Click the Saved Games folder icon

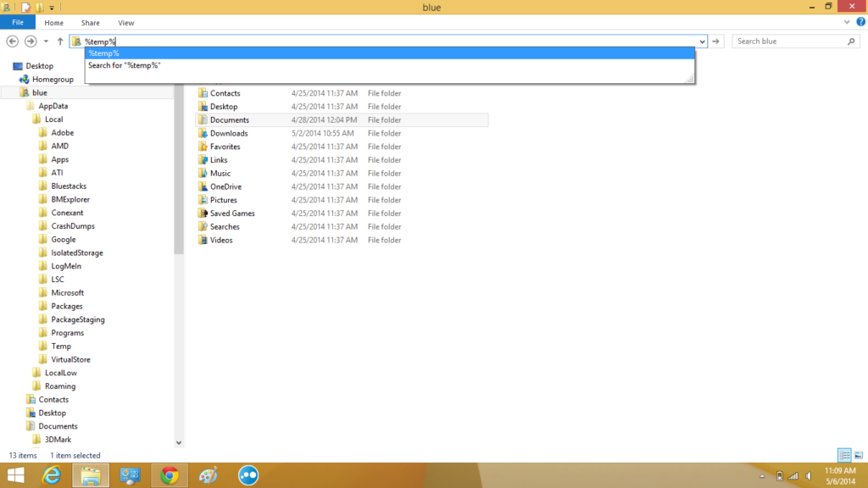coord(203,213)
